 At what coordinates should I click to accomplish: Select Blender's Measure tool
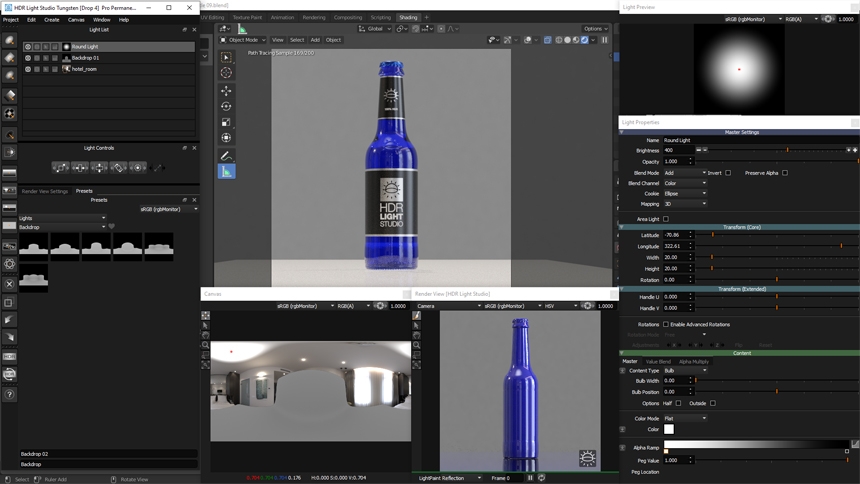point(226,172)
